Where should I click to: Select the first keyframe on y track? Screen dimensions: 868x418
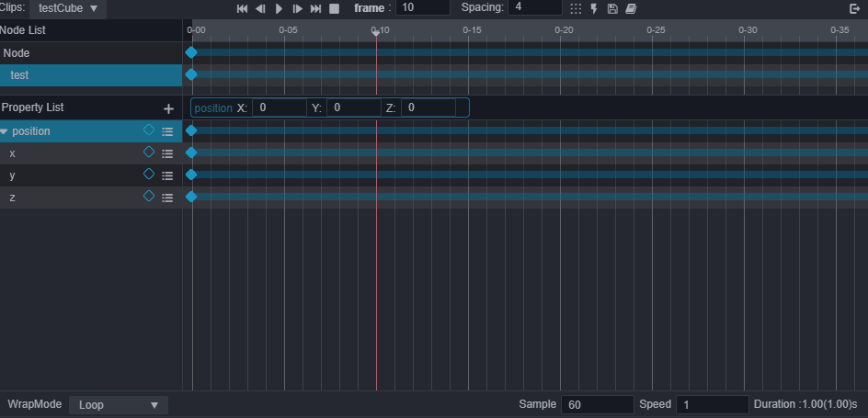[191, 175]
